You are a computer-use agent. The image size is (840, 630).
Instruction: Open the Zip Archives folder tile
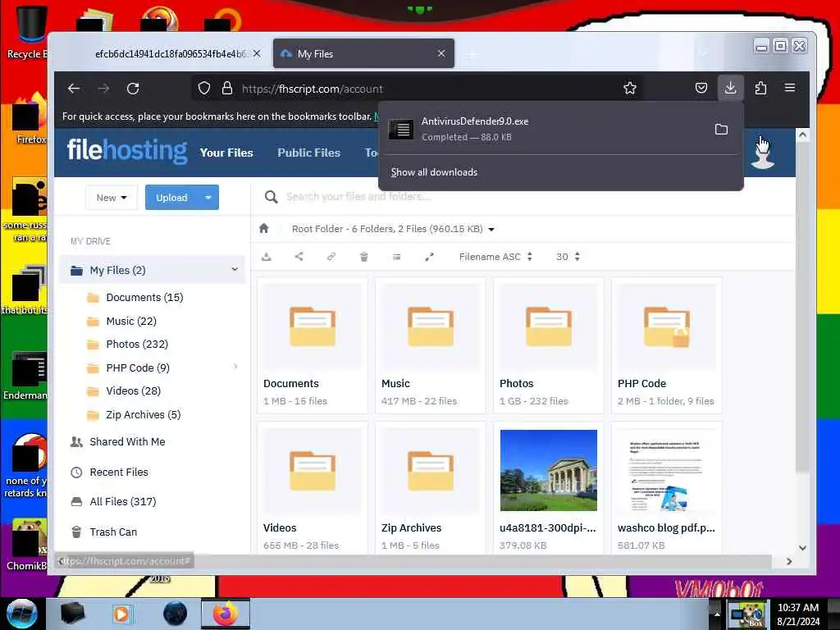[x=430, y=487]
